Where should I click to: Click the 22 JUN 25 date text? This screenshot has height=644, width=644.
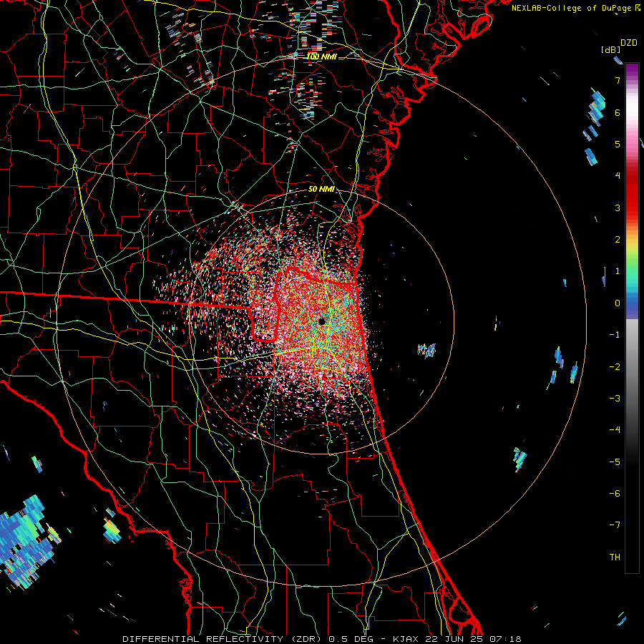[454, 639]
